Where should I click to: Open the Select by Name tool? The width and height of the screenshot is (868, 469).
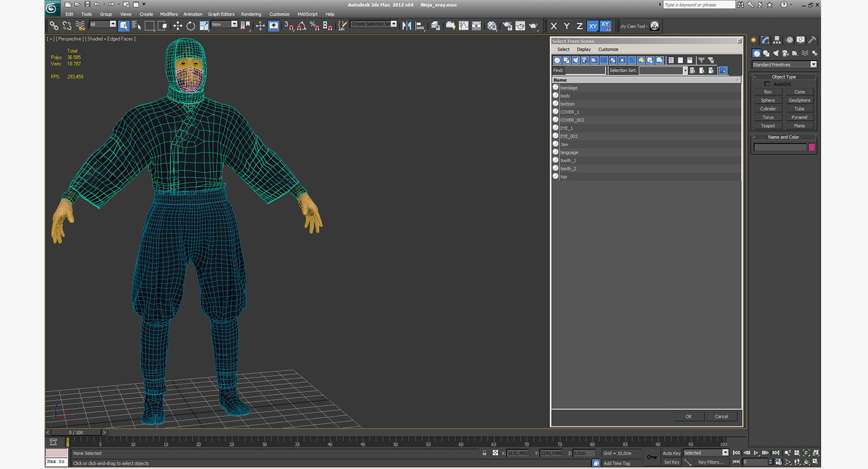[x=136, y=26]
